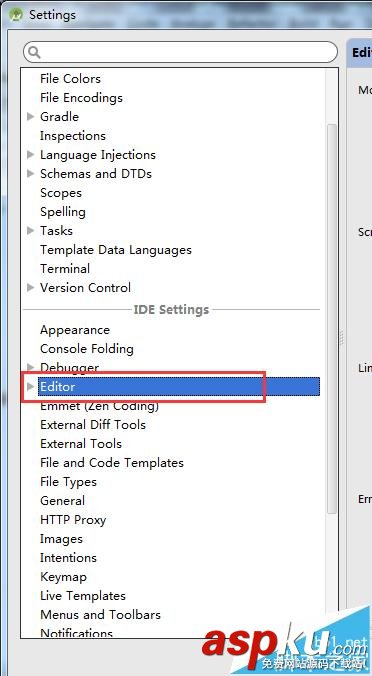The height and width of the screenshot is (676, 372).
Task: Click the Android Studio Settings window icon
Action: click(x=16, y=15)
